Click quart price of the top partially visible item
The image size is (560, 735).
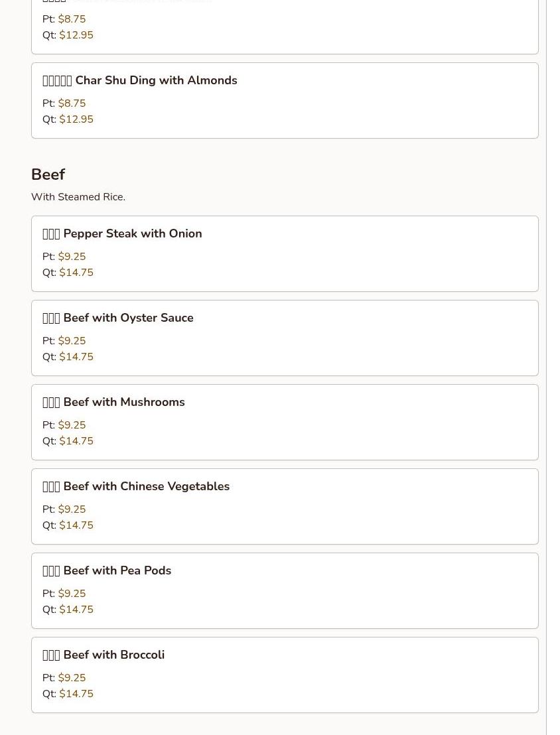[x=76, y=35]
